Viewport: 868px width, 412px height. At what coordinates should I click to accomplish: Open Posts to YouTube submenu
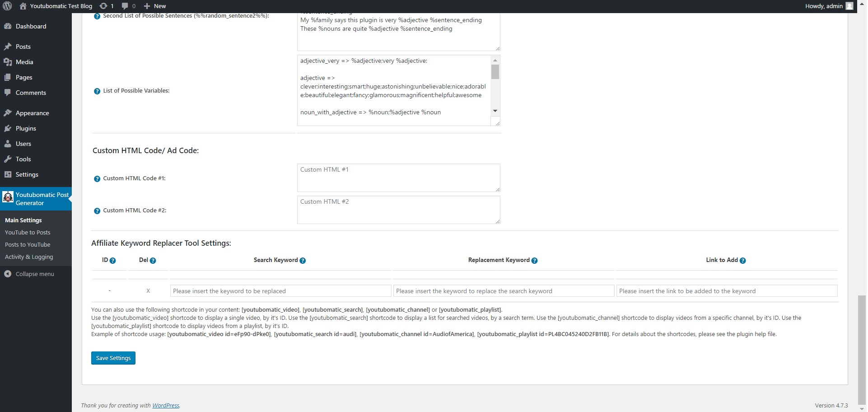click(x=28, y=245)
